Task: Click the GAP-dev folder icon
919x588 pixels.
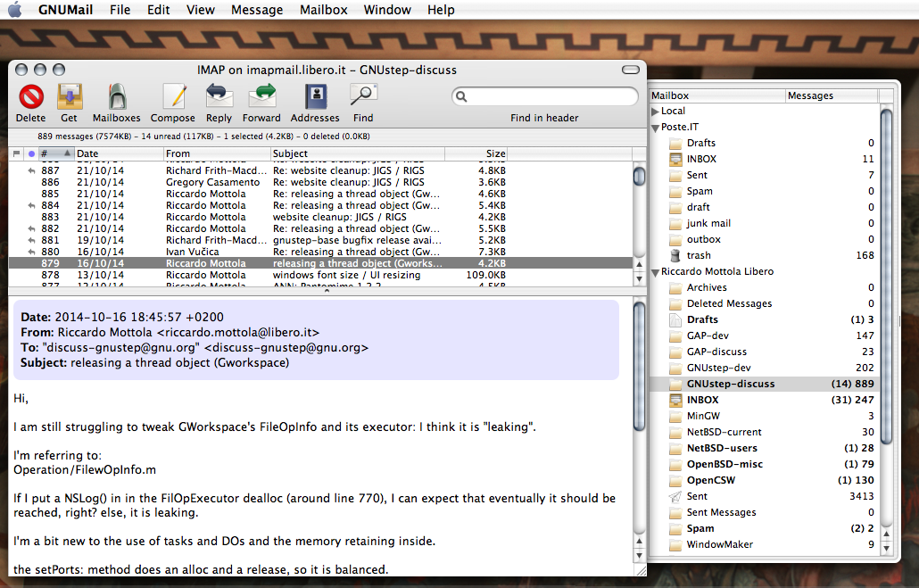Action: (x=675, y=335)
